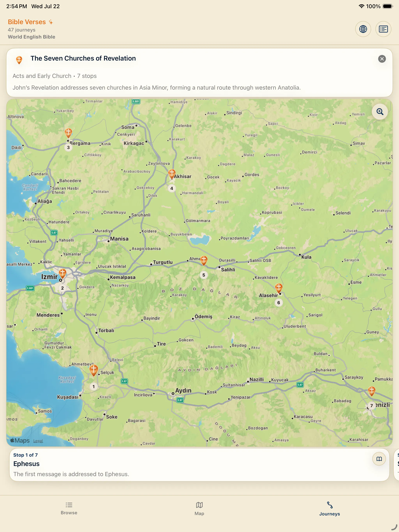The width and height of the screenshot is (399, 532).
Task: Tap the globe icon in header
Action: 363,29
